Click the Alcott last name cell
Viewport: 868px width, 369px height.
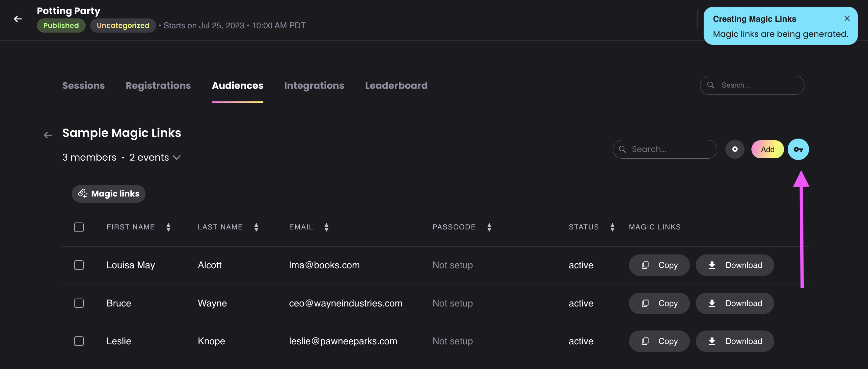pos(209,265)
